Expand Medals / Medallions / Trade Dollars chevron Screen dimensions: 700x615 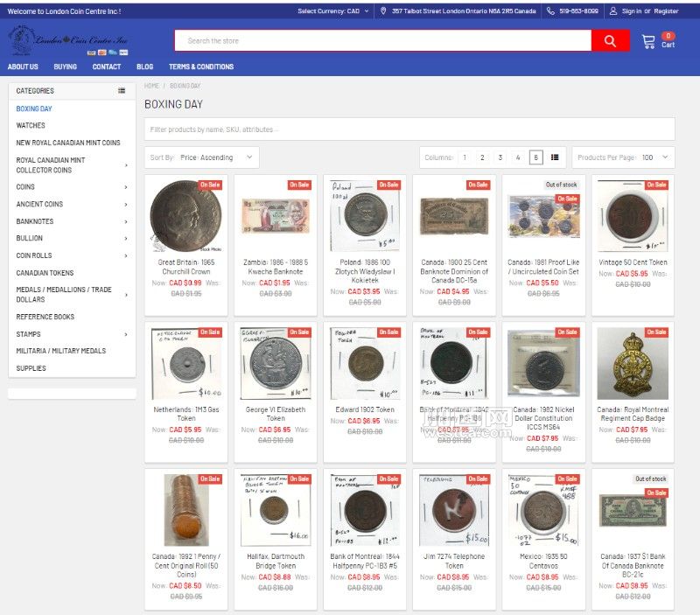tap(126, 295)
